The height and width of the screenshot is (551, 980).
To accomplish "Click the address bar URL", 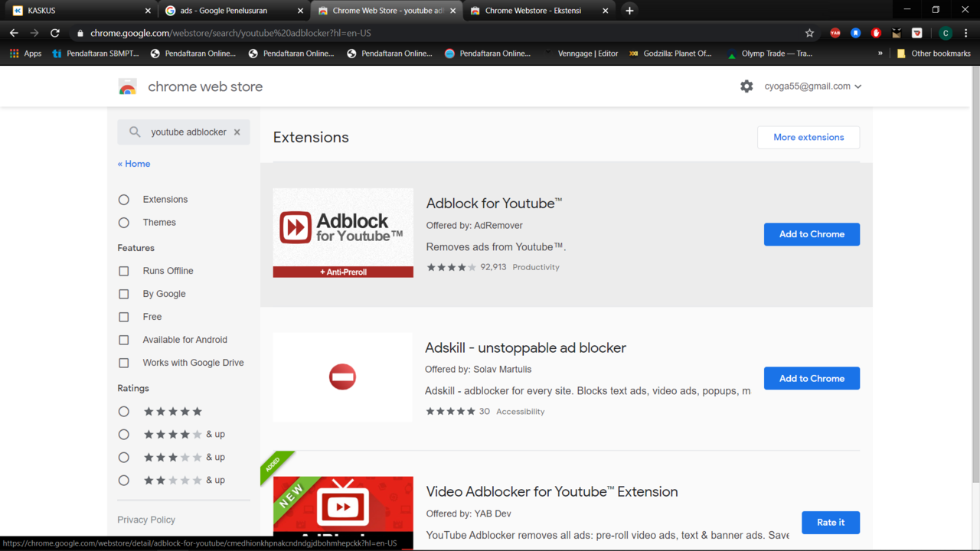I will coord(230,33).
